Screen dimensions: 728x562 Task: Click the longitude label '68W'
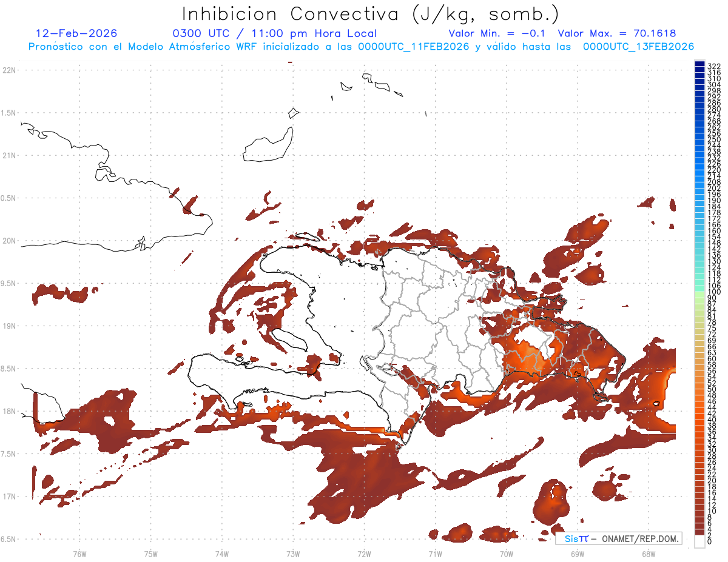click(x=649, y=554)
